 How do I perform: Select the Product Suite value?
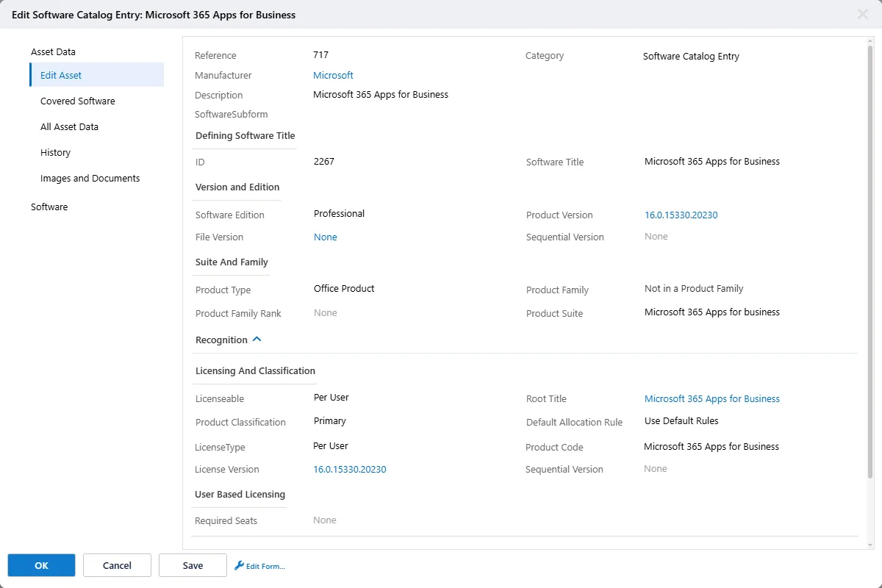pos(712,312)
